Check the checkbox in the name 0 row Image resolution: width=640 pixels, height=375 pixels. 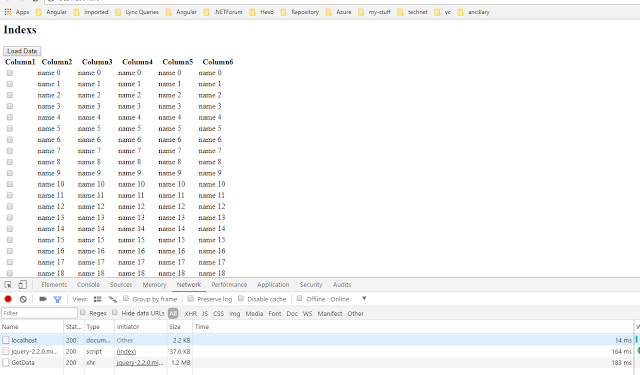pos(10,73)
